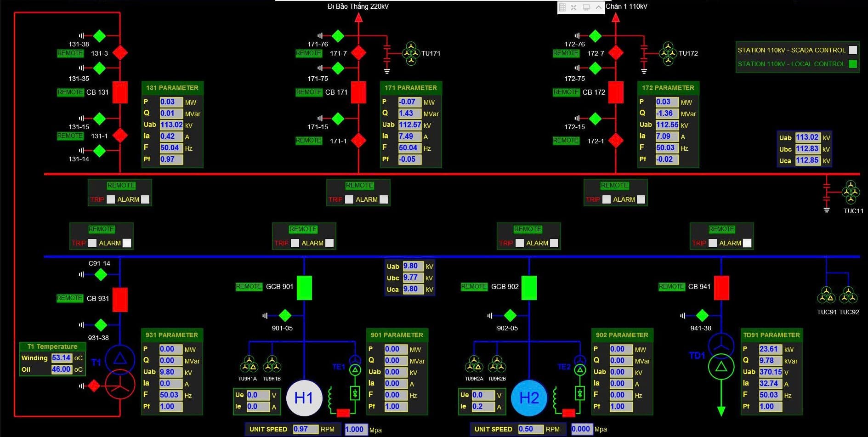Collapse floating toolbar with the up chevron
The height and width of the screenshot is (437, 868).
pos(598,7)
